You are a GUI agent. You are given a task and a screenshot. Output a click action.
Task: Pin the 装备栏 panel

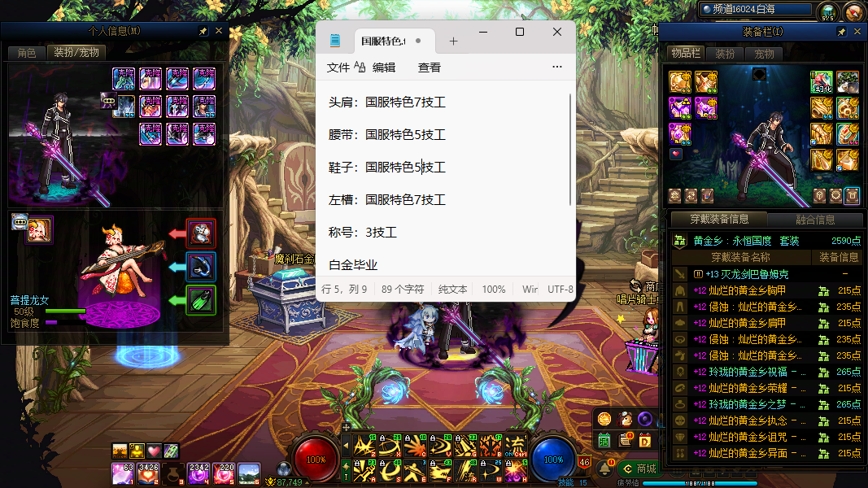click(x=841, y=32)
